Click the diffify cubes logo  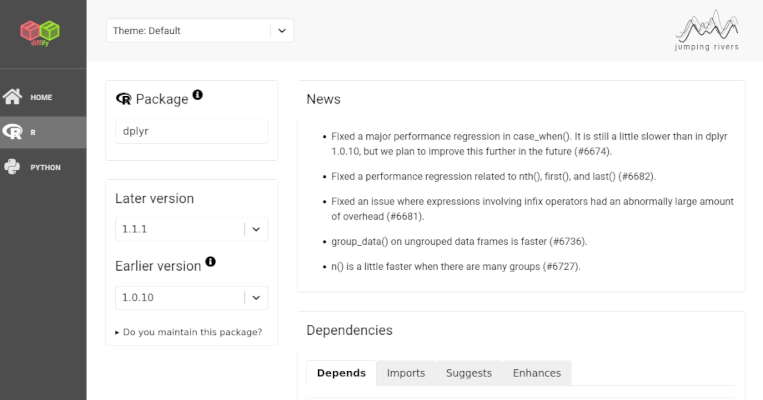(x=40, y=33)
